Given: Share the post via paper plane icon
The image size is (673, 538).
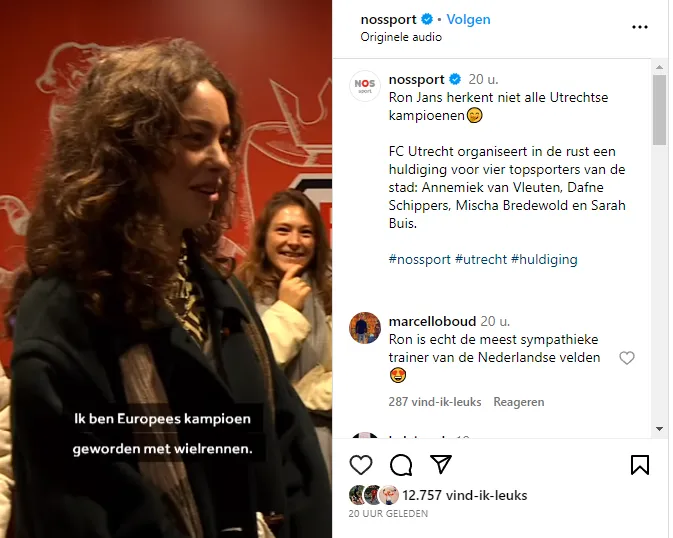Looking at the screenshot, I should pyautogui.click(x=441, y=464).
